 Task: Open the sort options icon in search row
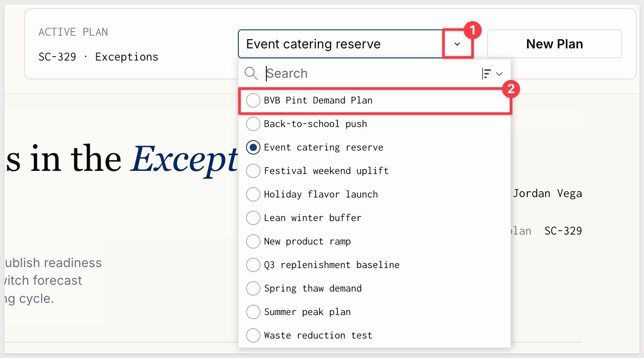click(x=492, y=74)
